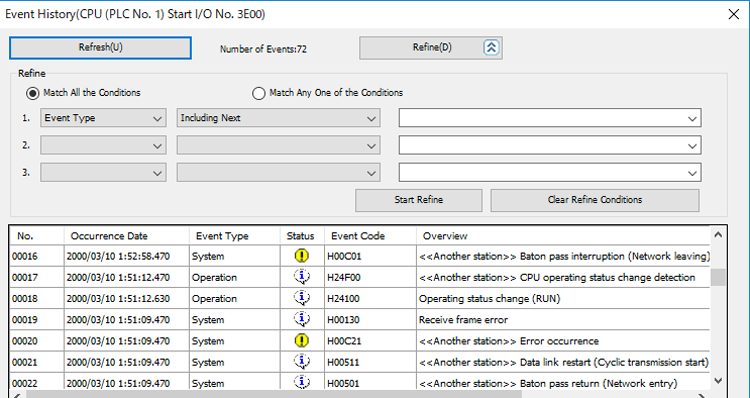Click event code H00501
The width and height of the screenshot is (750, 398).
(x=343, y=383)
